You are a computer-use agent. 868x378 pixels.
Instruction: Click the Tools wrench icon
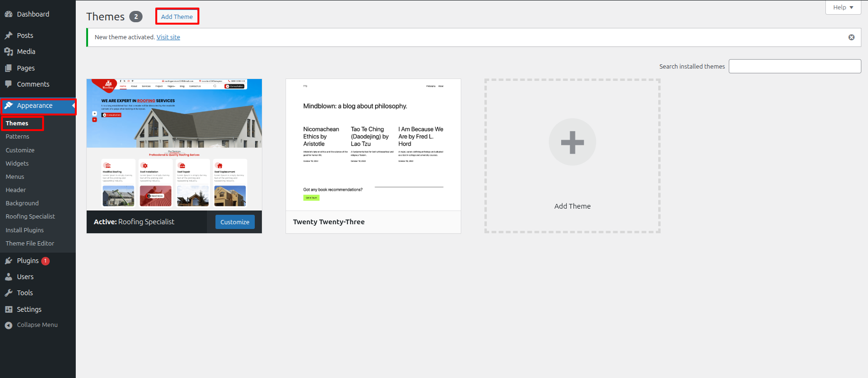(x=9, y=293)
